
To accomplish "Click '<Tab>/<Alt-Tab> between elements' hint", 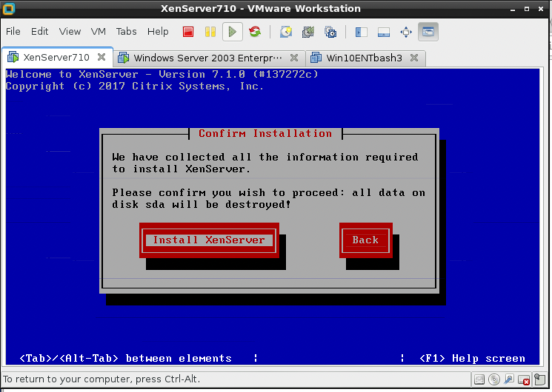I will (x=126, y=358).
